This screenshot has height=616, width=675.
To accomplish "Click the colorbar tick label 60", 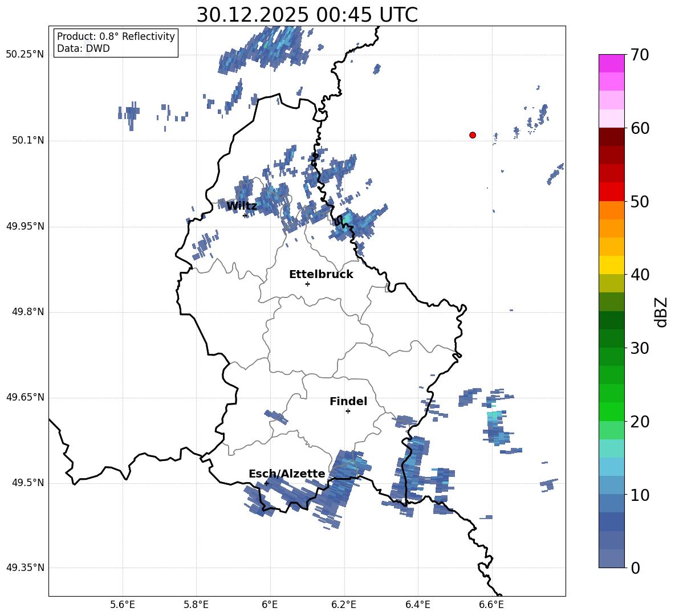I will (x=640, y=128).
